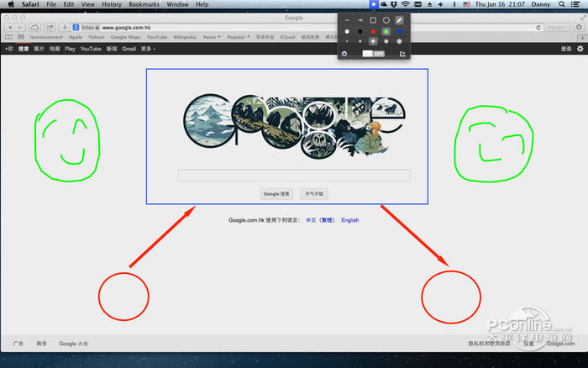Click the Dropbox menu bar icon

tap(394, 4)
